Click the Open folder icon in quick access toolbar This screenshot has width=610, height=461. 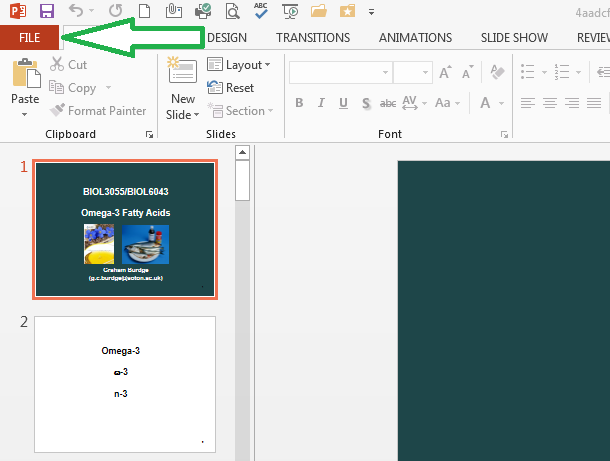click(x=319, y=11)
